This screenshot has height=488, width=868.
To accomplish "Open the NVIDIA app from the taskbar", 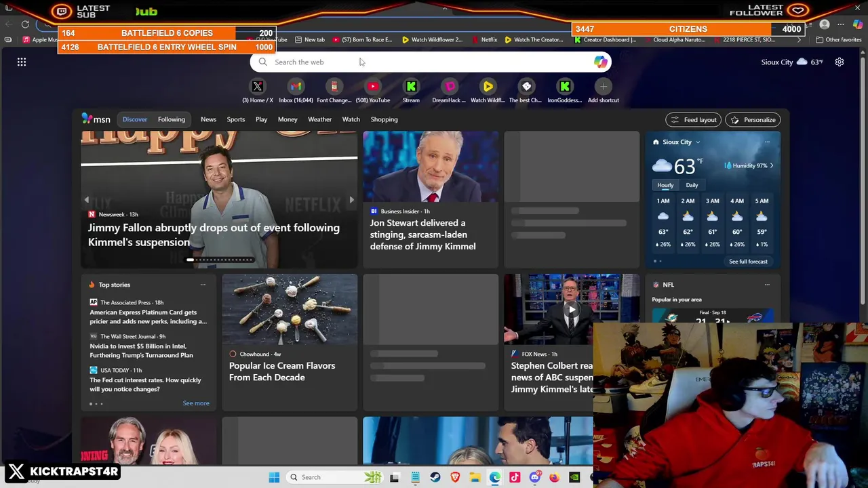I will (x=574, y=477).
